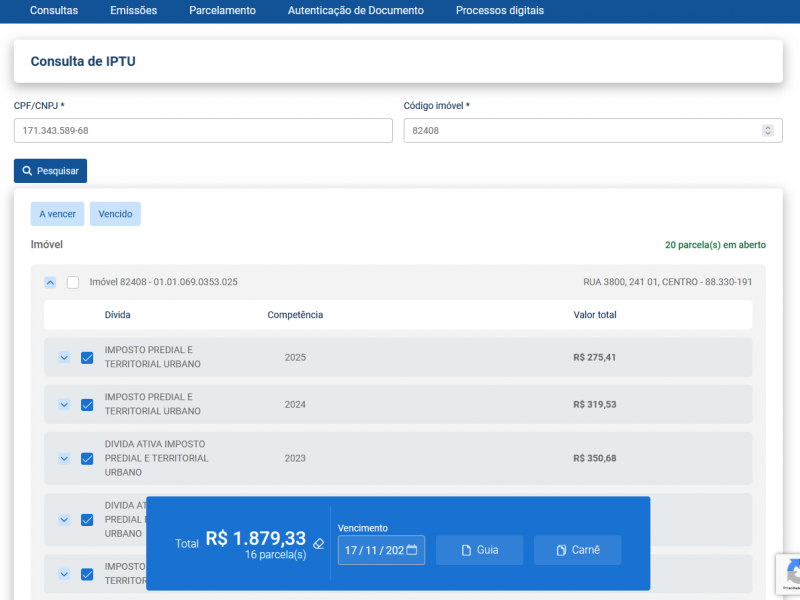Click the eraser icon beside the total

(318, 544)
